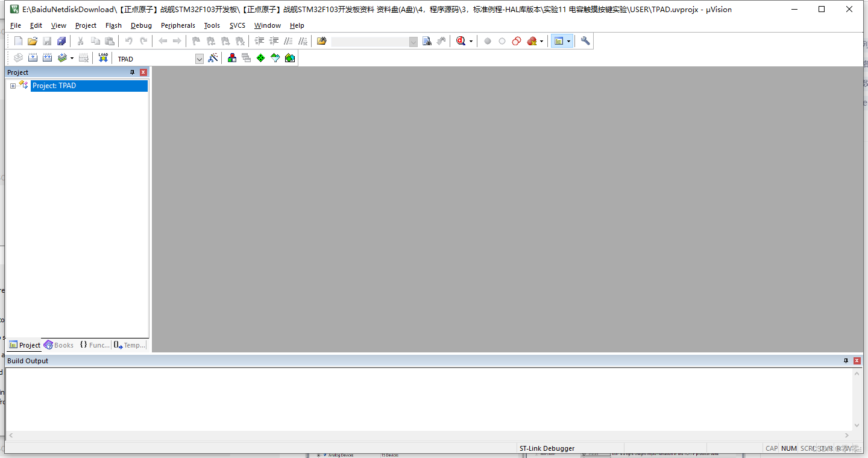This screenshot has width=868, height=458.
Task: Create a new file with the New icon
Action: pos(18,41)
